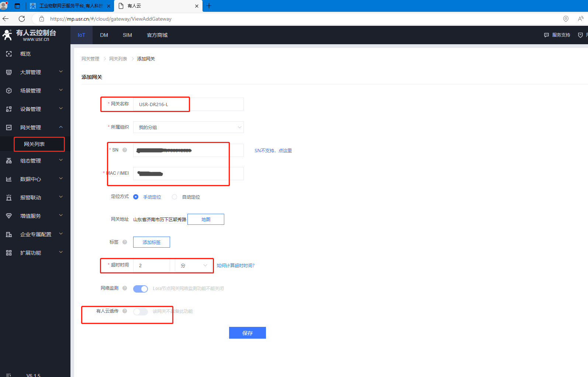Toggle the 网络监测 switch
Viewport: 588px width, 377px height.
141,289
